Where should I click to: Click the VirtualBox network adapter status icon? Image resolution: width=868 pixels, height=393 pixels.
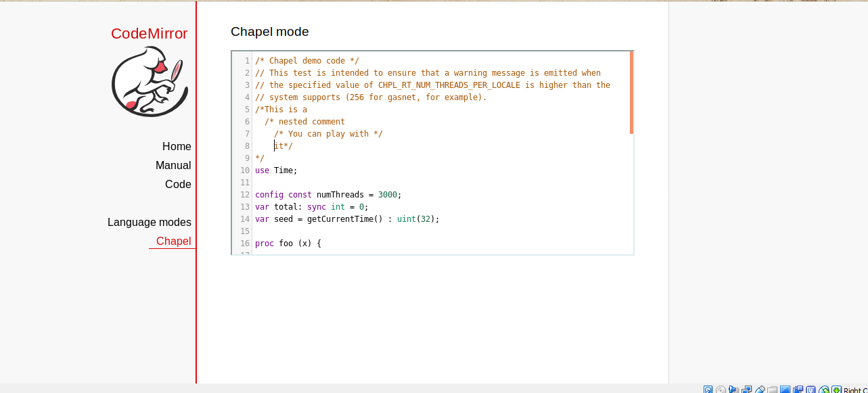746,390
